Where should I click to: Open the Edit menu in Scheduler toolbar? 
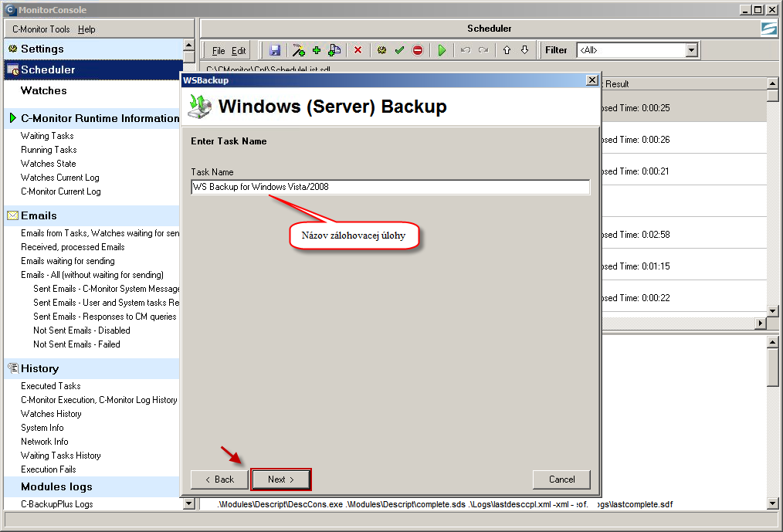(x=239, y=50)
